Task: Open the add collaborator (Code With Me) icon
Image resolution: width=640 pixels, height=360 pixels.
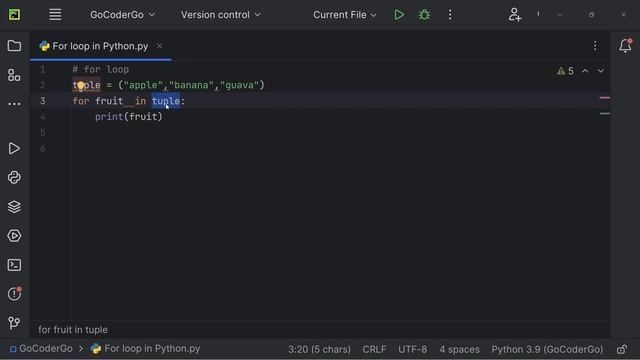Action: click(x=515, y=15)
